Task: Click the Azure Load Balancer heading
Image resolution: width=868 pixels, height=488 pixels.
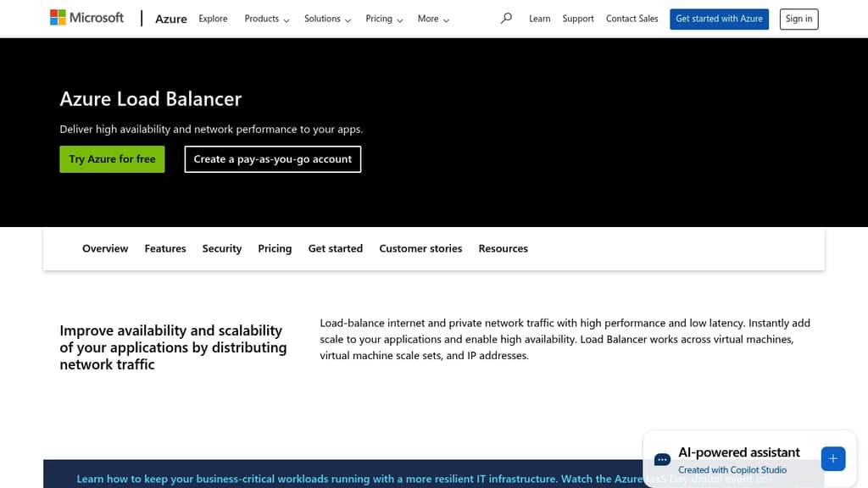Action: [151, 99]
